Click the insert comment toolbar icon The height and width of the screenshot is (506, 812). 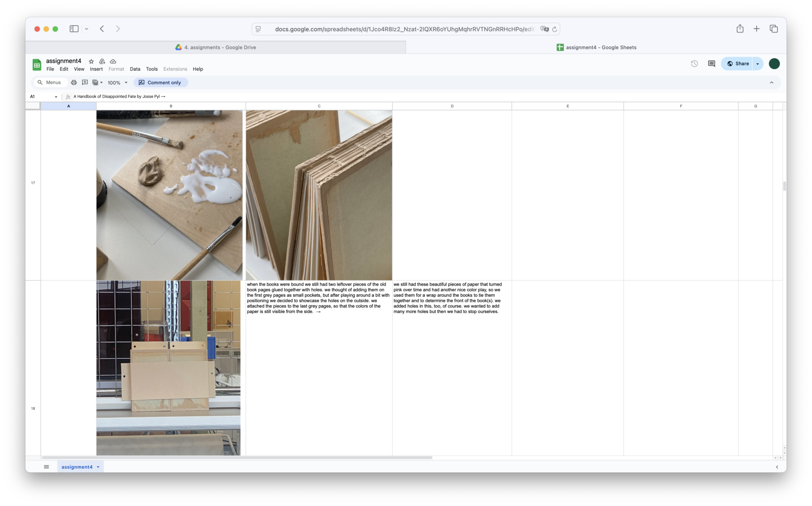coord(85,83)
